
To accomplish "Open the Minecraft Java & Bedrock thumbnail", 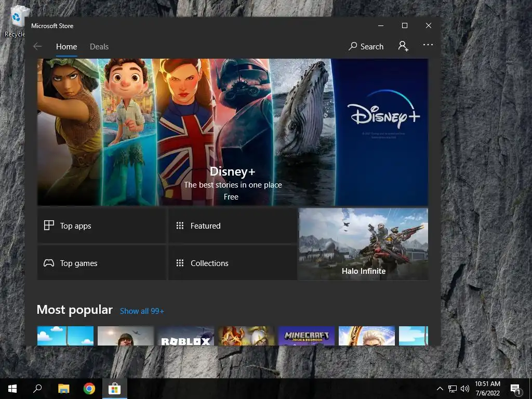I will 307,336.
